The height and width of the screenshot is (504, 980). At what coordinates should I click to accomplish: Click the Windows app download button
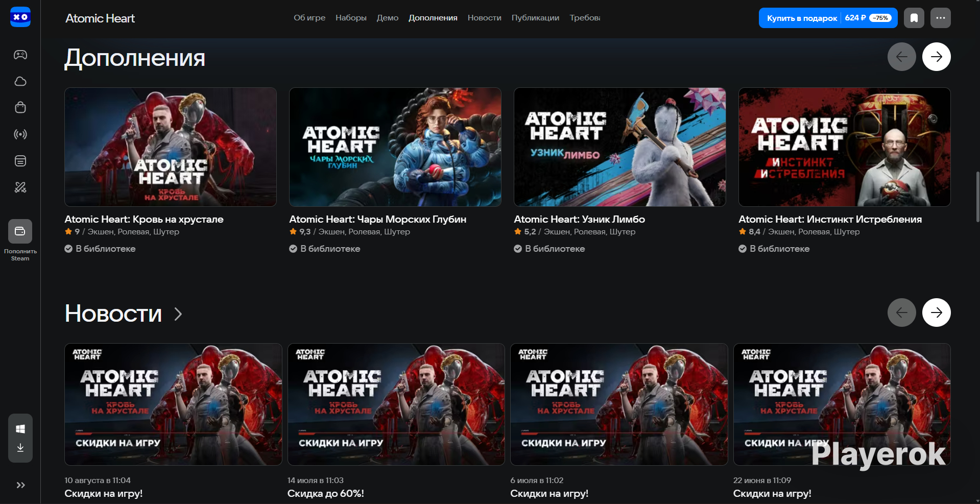(x=20, y=438)
